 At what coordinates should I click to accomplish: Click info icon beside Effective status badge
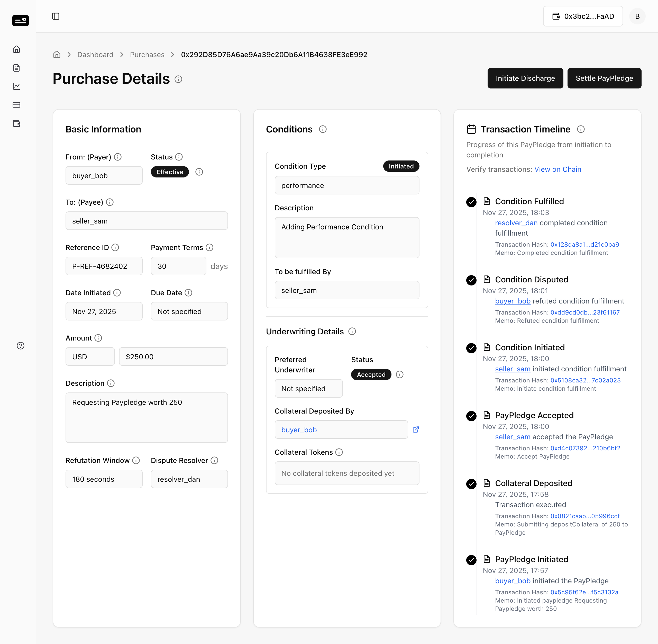click(199, 172)
